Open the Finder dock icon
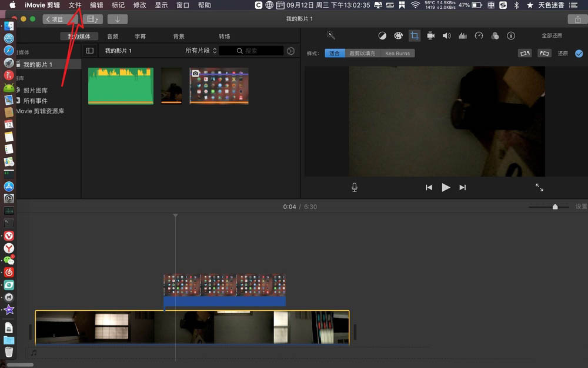The image size is (588, 368). (x=9, y=26)
